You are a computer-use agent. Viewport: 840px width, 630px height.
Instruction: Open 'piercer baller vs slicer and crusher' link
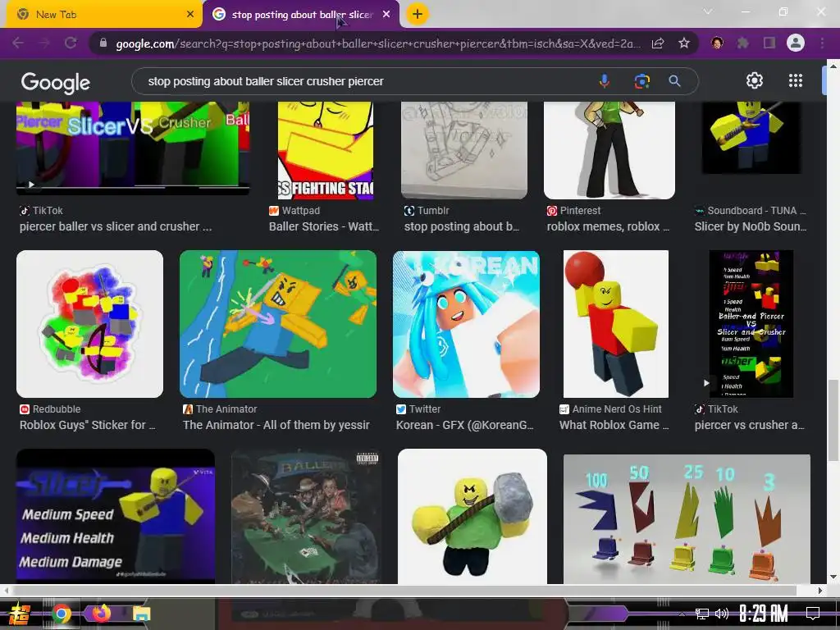coord(115,226)
